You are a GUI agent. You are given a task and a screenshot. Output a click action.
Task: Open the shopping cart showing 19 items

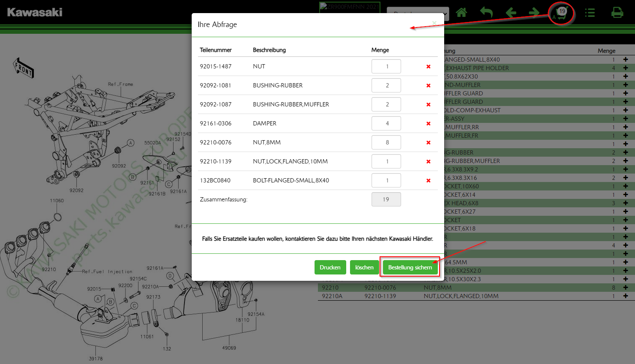(x=562, y=13)
